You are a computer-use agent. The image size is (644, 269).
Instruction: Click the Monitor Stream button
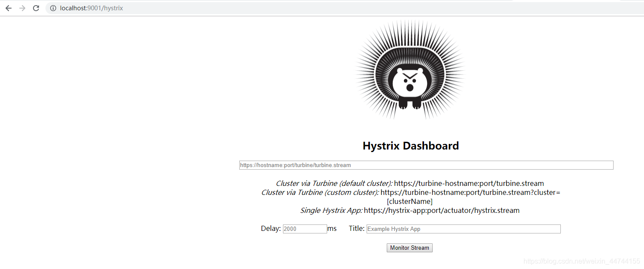coord(409,248)
